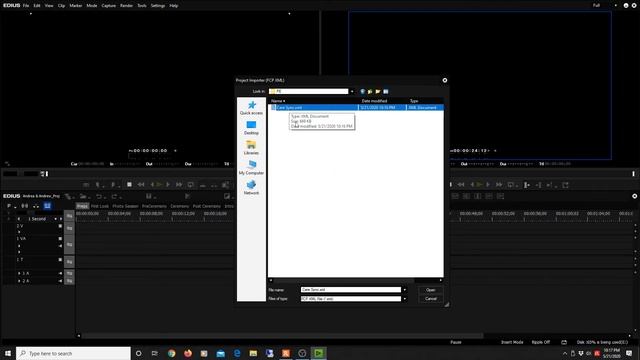Click Rewind in recorder transport controls

[x=461, y=185]
